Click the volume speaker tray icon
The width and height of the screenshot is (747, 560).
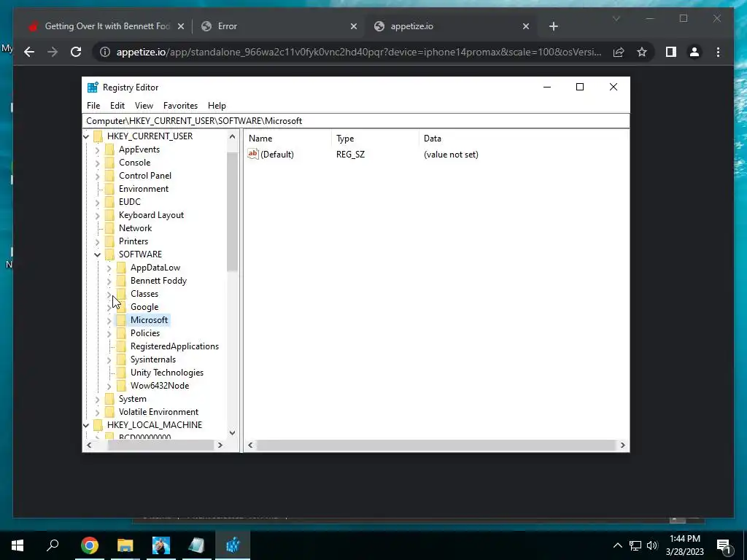(652, 545)
